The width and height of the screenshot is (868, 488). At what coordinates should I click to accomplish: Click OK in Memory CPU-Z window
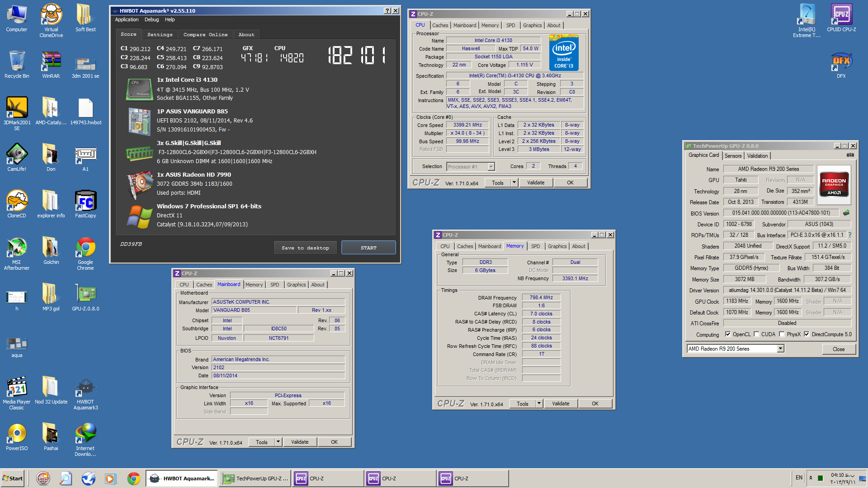(595, 404)
